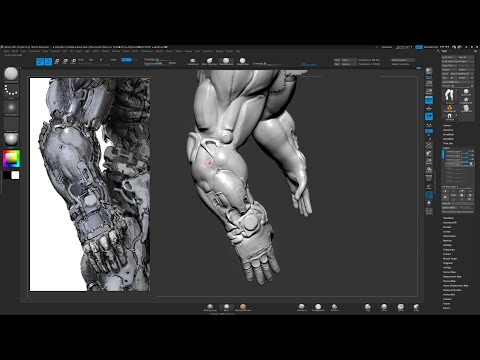Toggle the Floor grid button
The width and height of the screenshot is (480, 360).
(429, 108)
